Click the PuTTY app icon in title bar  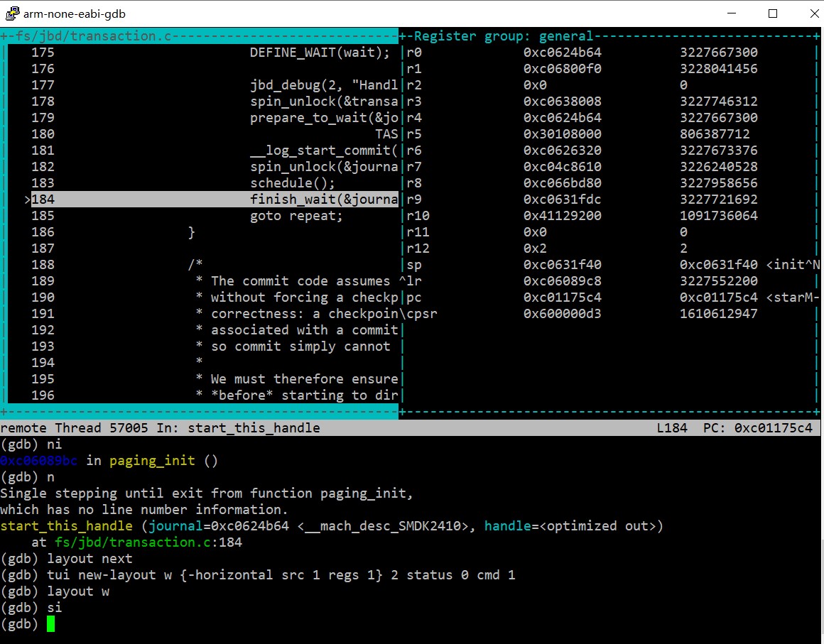pyautogui.click(x=11, y=13)
